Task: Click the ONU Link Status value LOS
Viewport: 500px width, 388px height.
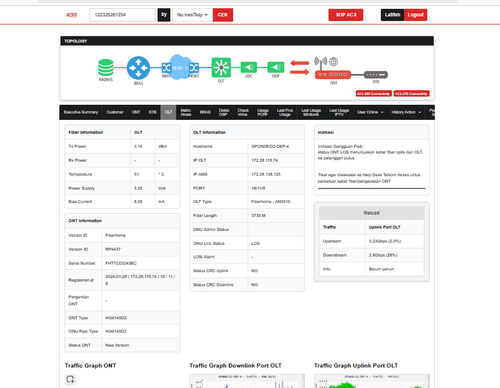Action: coord(255,244)
